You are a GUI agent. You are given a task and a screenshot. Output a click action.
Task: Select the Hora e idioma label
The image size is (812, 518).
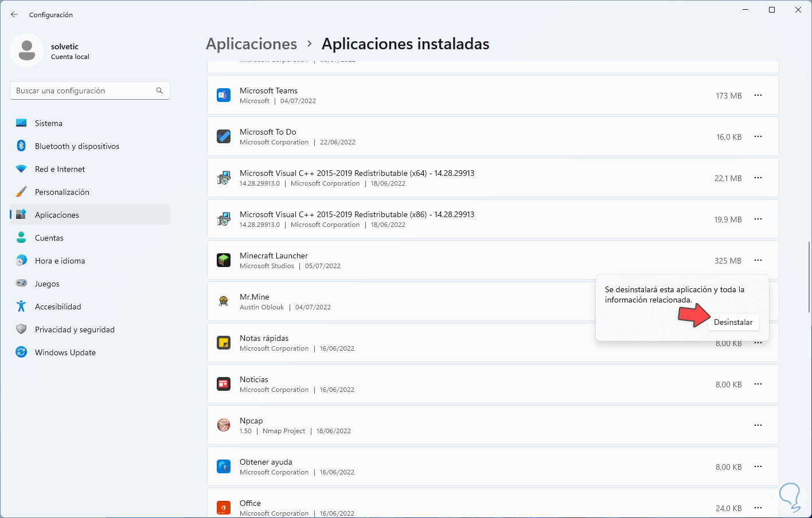(60, 261)
